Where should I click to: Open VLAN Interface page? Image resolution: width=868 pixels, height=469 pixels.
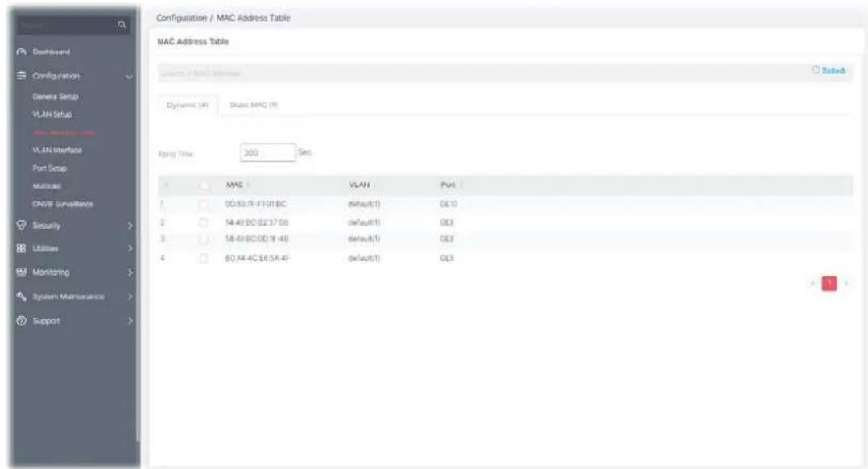(x=57, y=150)
